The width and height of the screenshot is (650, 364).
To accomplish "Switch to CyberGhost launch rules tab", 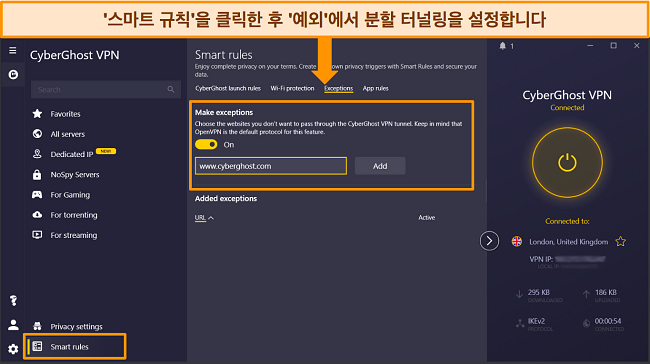I will 228,88.
